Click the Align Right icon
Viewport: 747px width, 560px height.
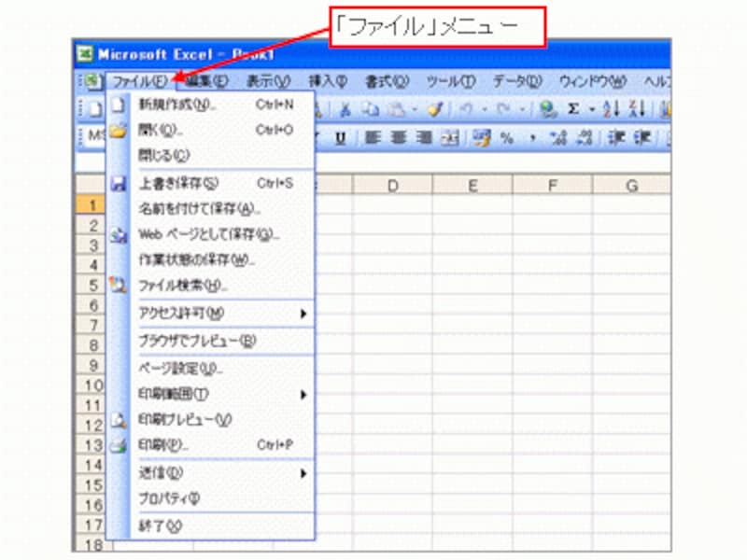coord(424,138)
